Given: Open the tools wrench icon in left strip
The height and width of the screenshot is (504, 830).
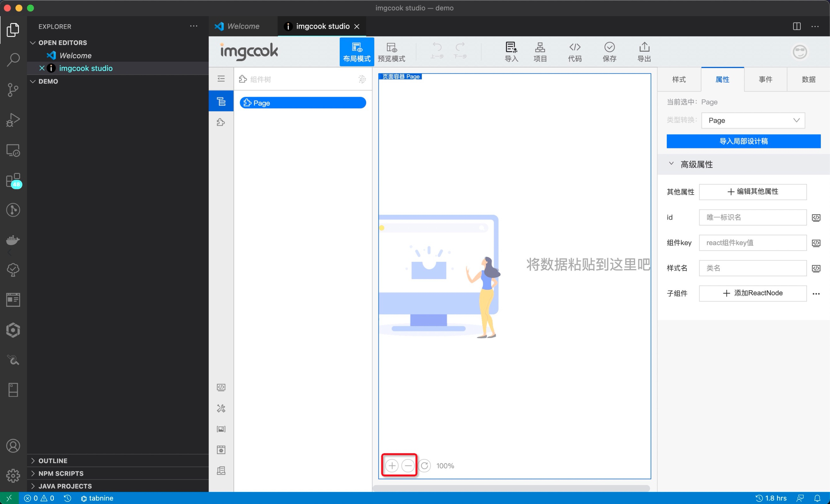Looking at the screenshot, I should (221, 408).
